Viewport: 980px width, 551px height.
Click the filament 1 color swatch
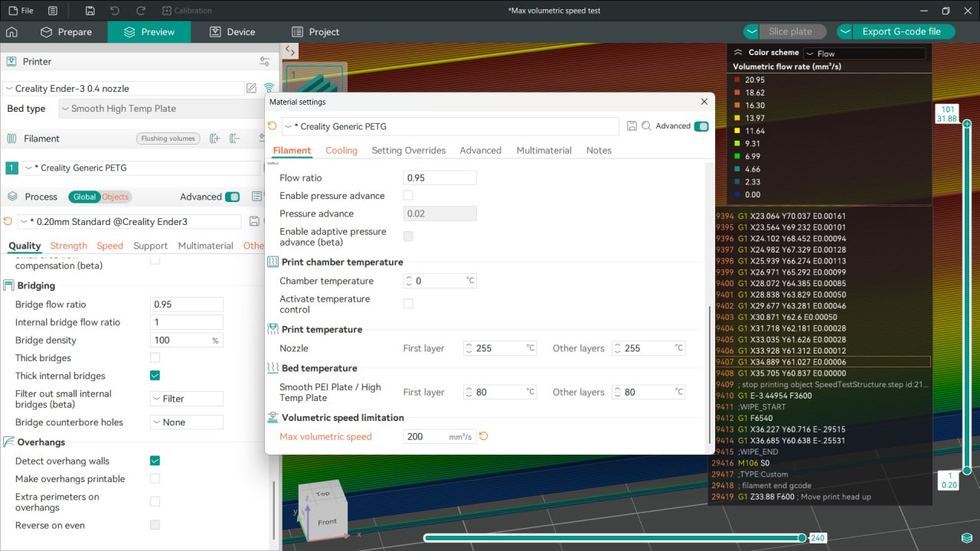(x=11, y=168)
